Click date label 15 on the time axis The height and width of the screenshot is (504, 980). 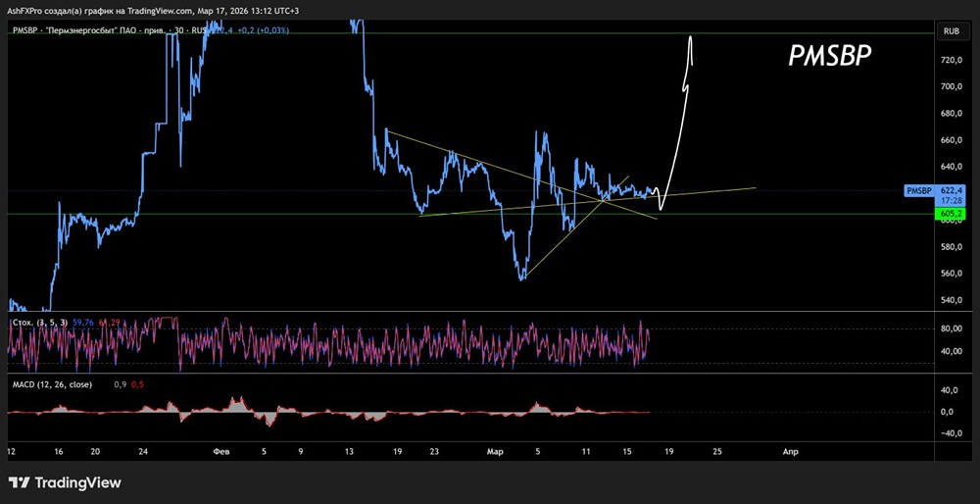click(625, 451)
